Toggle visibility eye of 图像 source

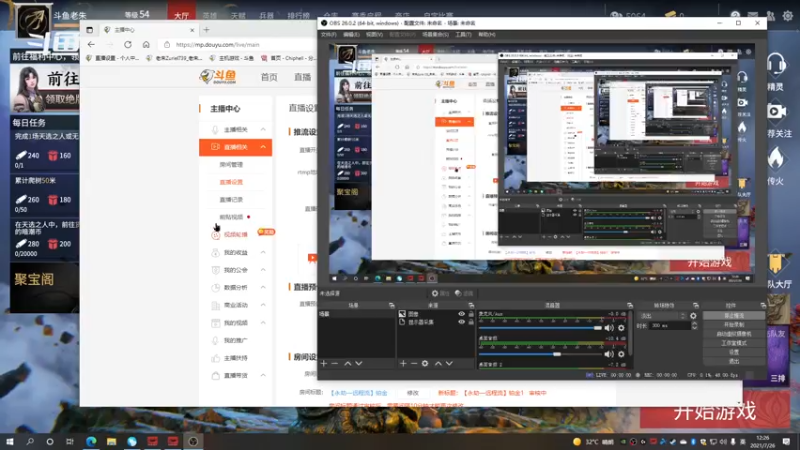(x=462, y=314)
